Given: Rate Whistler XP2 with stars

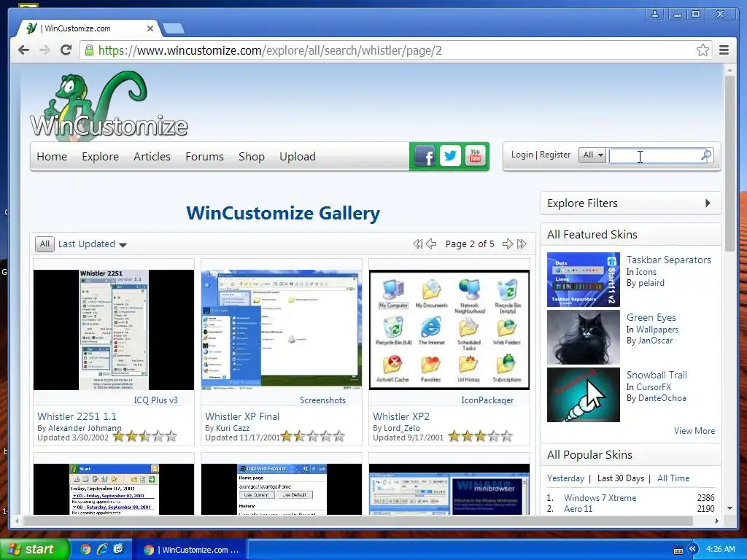Looking at the screenshot, I should [x=481, y=436].
